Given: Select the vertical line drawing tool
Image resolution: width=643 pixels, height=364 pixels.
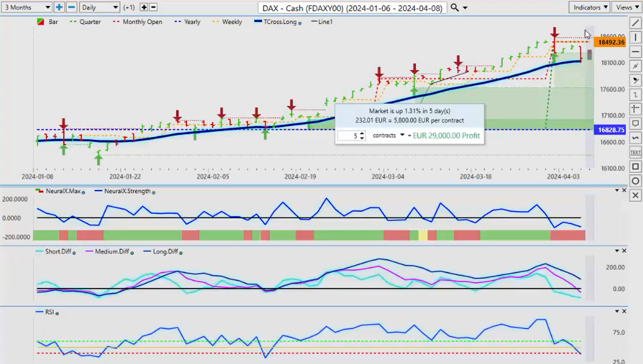Looking at the screenshot, I should tap(635, 37).
